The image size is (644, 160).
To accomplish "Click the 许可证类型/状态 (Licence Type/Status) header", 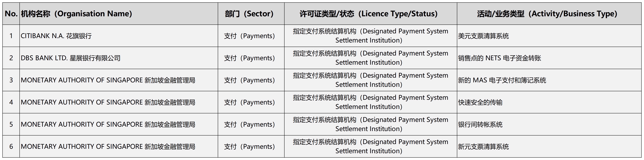I will pos(371,14).
